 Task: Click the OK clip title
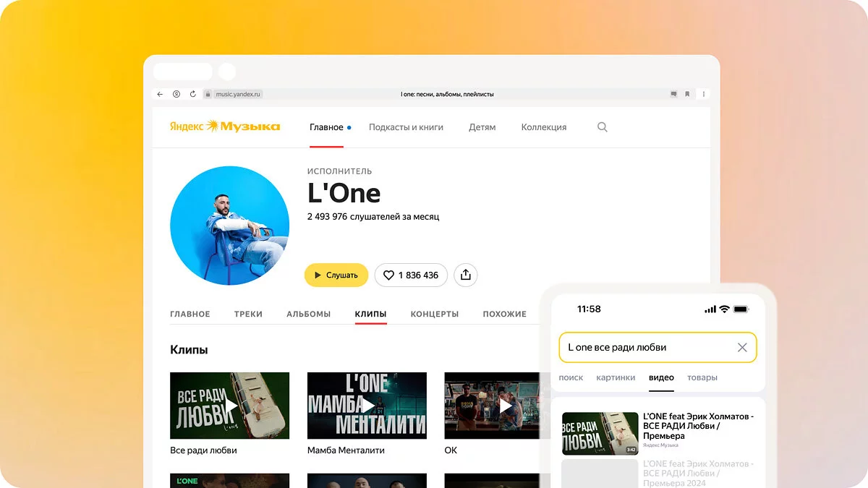451,450
